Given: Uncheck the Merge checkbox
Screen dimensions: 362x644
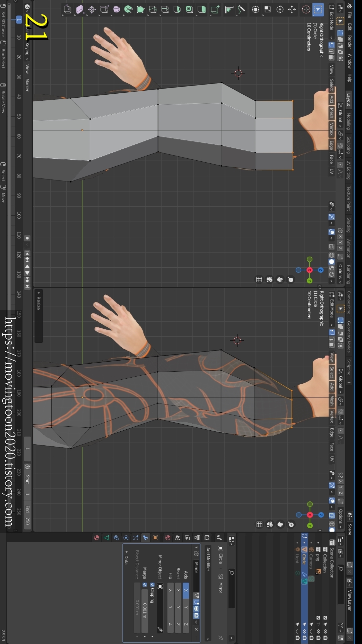Looking at the screenshot, I should coord(145,585).
